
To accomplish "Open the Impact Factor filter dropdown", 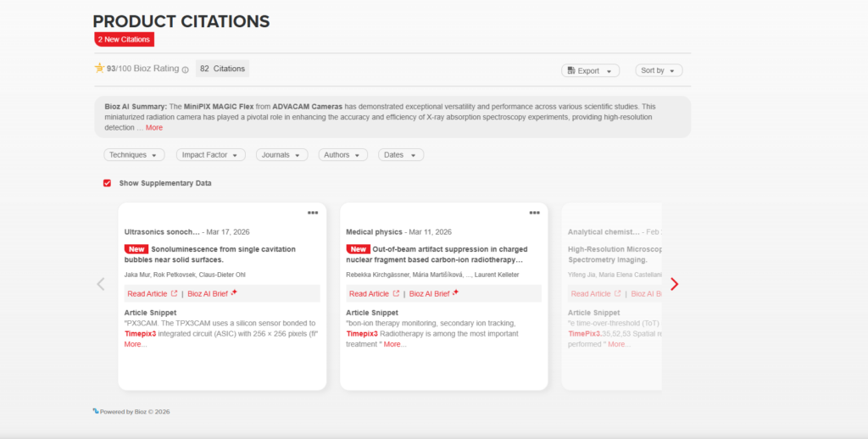I will (x=210, y=155).
